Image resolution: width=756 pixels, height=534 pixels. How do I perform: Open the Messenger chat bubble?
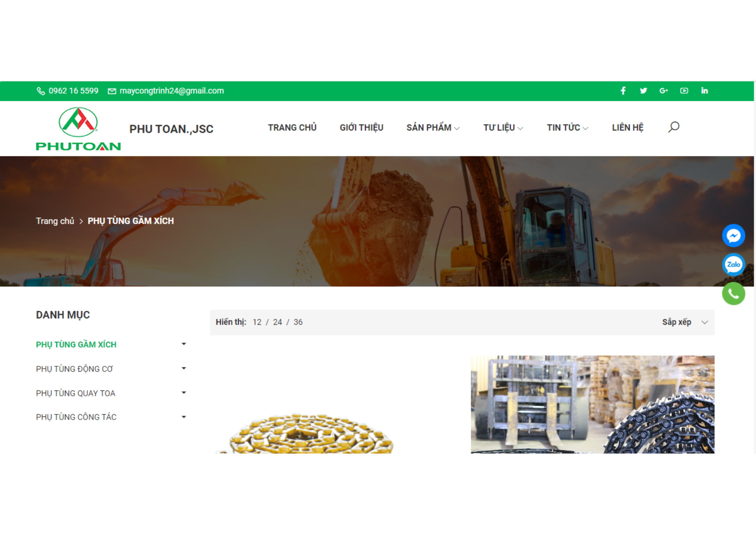733,236
